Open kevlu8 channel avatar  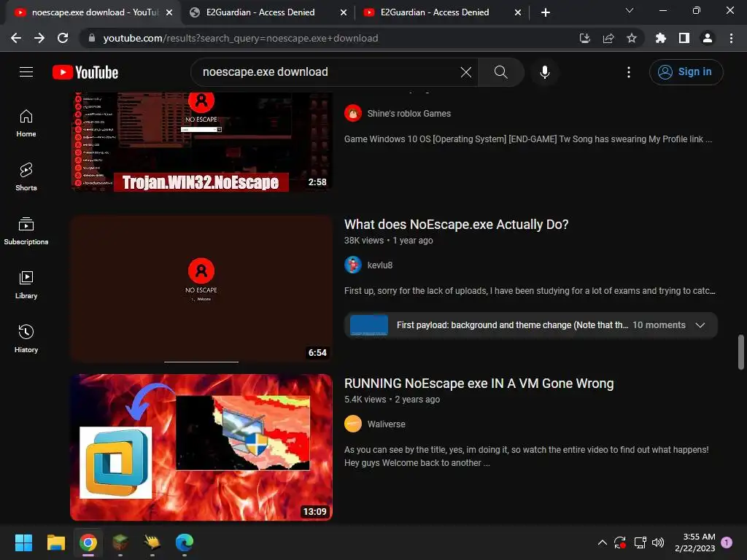tap(353, 265)
